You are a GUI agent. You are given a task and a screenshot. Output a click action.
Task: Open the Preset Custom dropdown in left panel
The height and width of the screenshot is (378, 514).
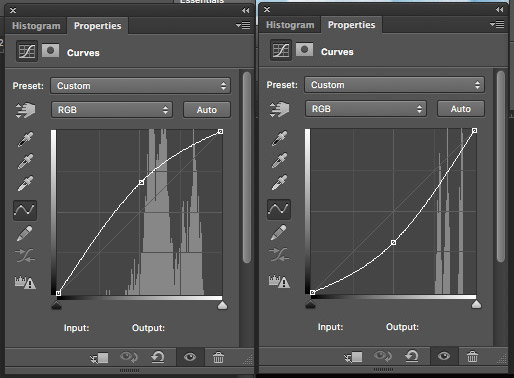[141, 86]
